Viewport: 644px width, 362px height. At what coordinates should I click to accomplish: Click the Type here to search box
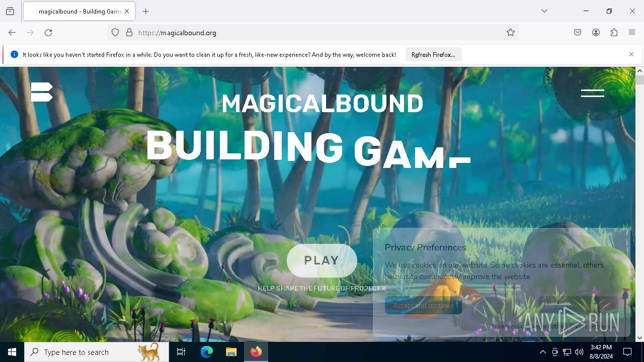[x=97, y=352]
